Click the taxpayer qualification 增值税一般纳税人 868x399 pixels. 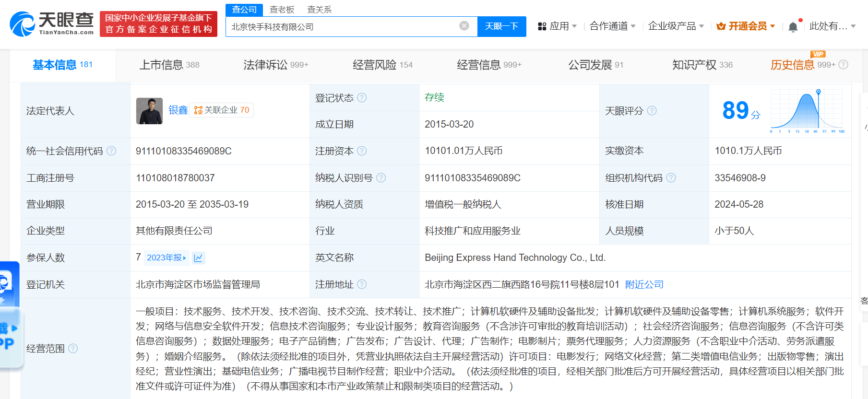[463, 204]
